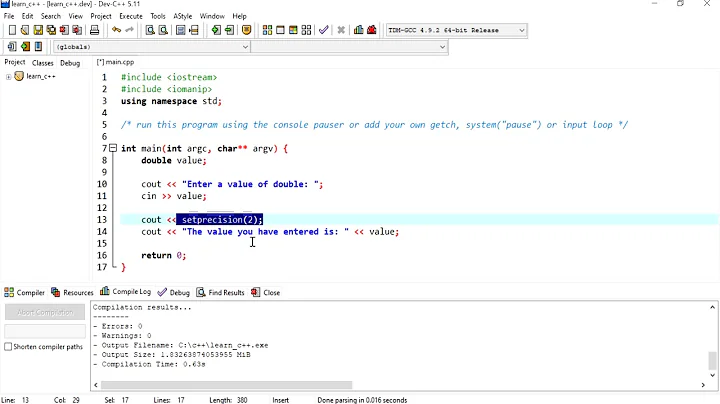The image size is (720, 404).
Task: Click the New source file icon
Action: [12, 30]
